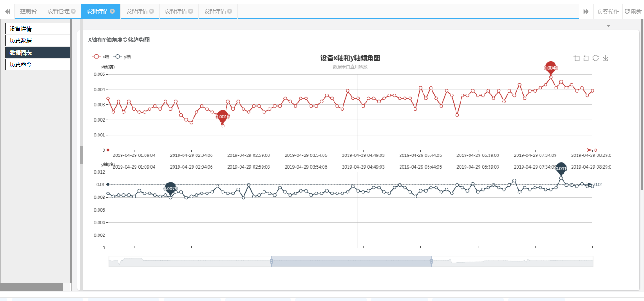Expand the small caret above the chart panel

pos(608,26)
